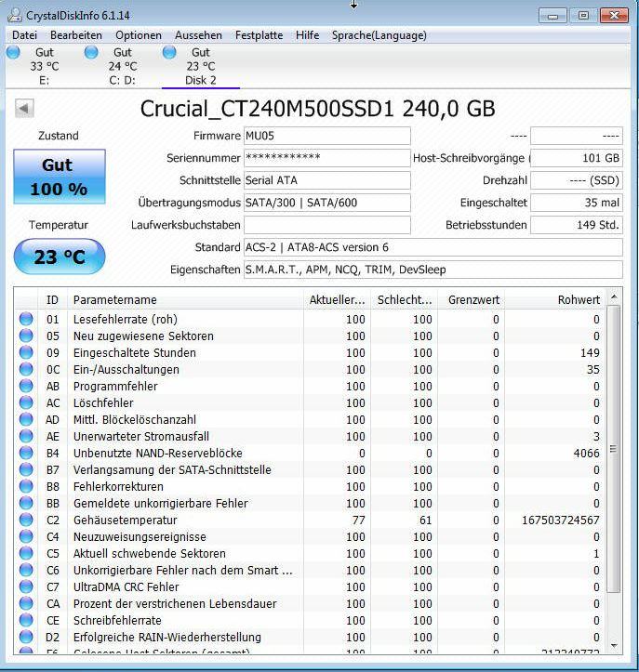Click the Übertragungsmodus field SATA/300 | SATA/600
The image size is (639, 672).
[327, 203]
